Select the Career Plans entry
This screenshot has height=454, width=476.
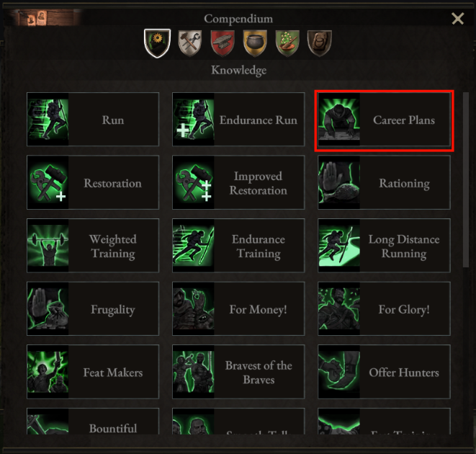tap(385, 120)
